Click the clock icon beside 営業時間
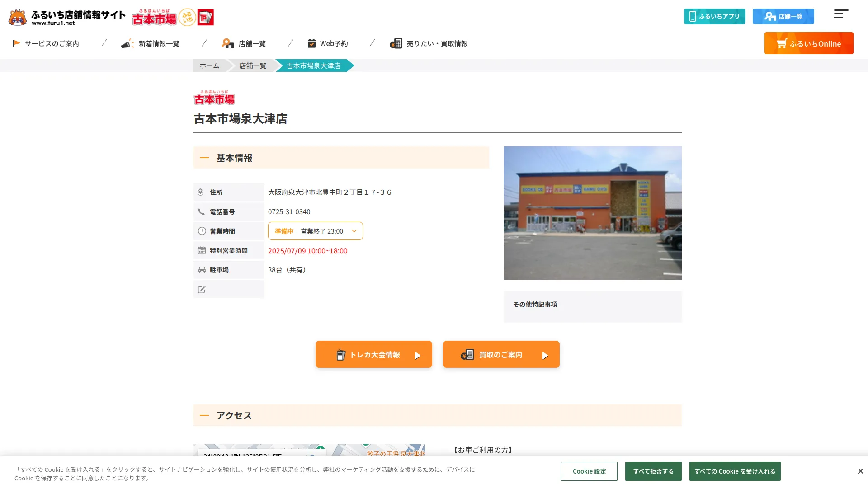The image size is (868, 488). [202, 231]
